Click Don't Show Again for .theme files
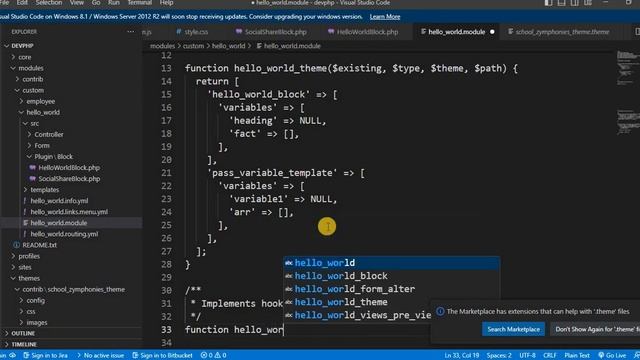The width and height of the screenshot is (640, 360). 595,329
